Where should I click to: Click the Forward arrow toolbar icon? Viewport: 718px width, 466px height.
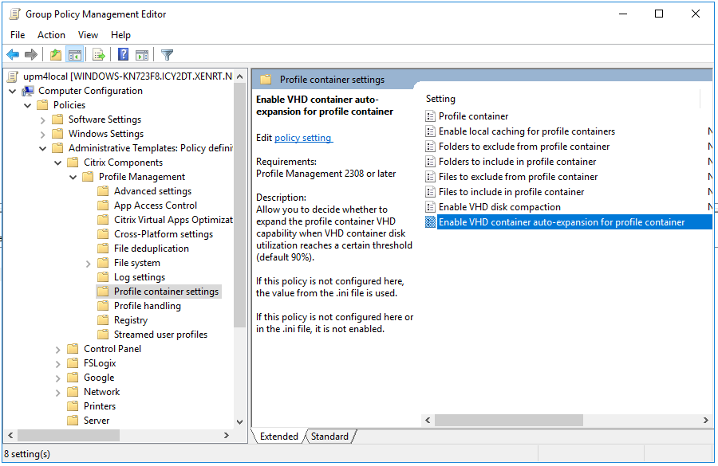pyautogui.click(x=31, y=54)
